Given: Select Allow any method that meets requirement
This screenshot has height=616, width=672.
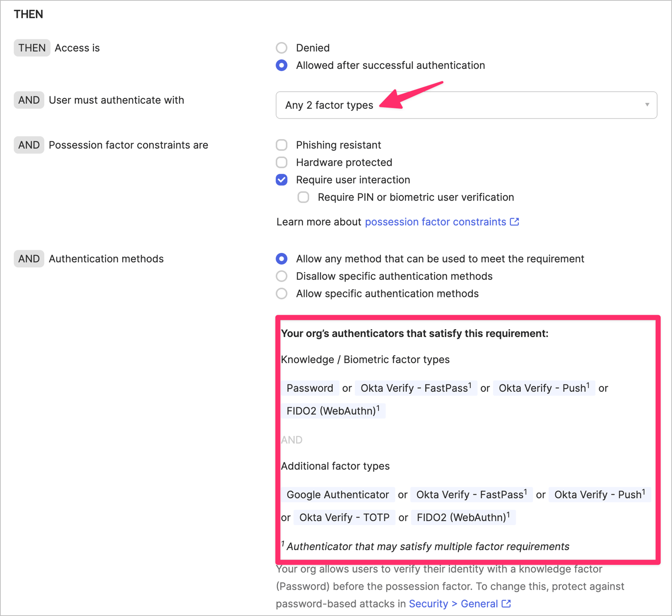Looking at the screenshot, I should pyautogui.click(x=281, y=258).
